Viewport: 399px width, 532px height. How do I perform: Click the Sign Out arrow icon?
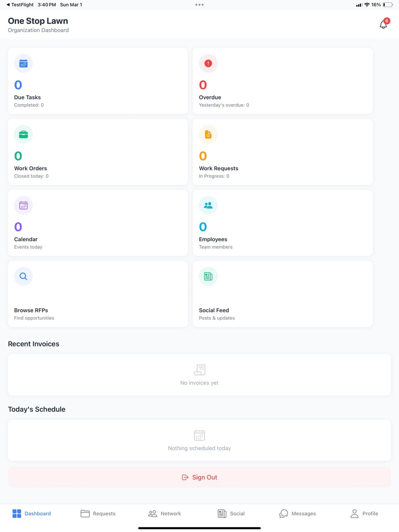[185, 477]
